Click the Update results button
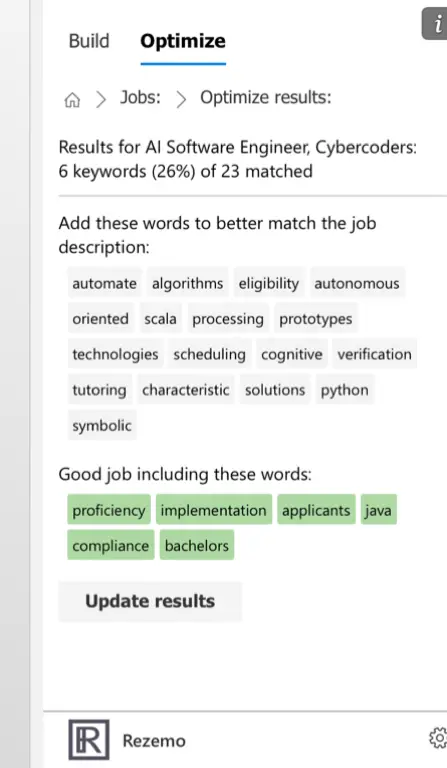 coord(150,601)
